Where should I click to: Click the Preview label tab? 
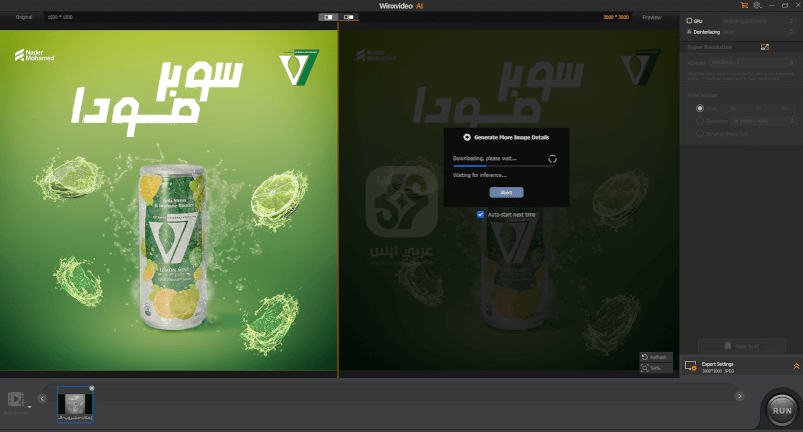[x=651, y=17]
